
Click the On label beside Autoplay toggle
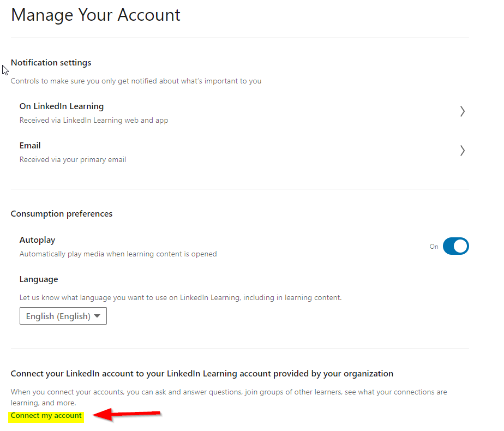coord(434,247)
